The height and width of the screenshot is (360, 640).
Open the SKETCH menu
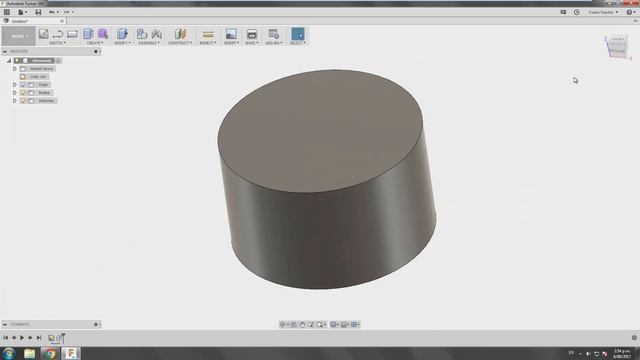tap(57, 43)
